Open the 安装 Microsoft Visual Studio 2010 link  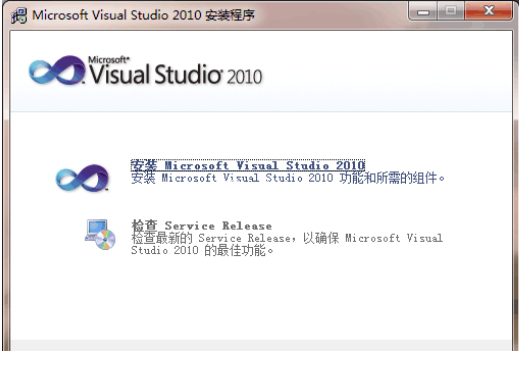pyautogui.click(x=248, y=165)
